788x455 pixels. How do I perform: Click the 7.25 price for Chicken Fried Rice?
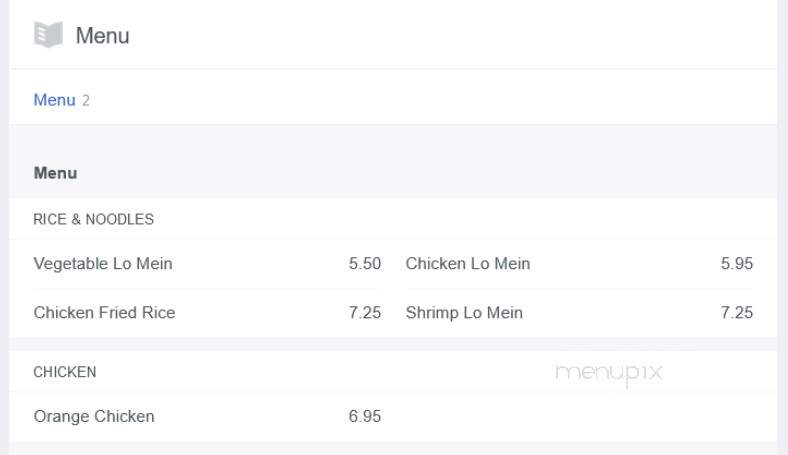click(365, 312)
